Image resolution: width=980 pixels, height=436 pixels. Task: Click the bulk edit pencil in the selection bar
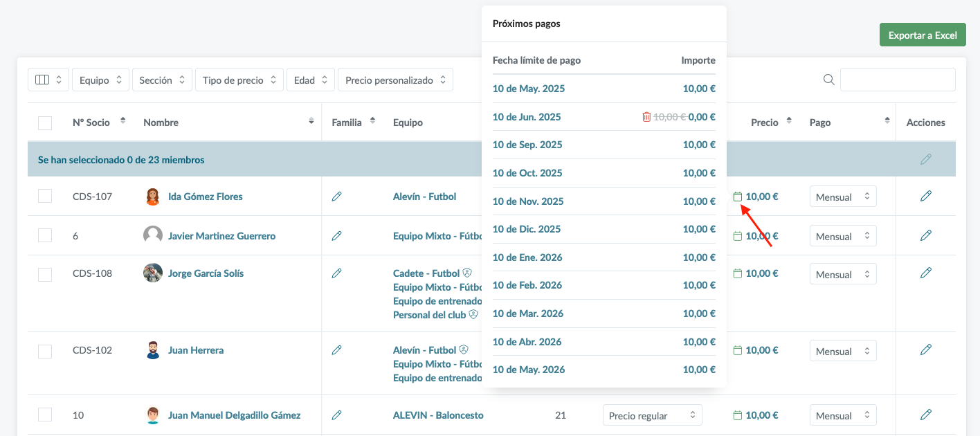(926, 159)
